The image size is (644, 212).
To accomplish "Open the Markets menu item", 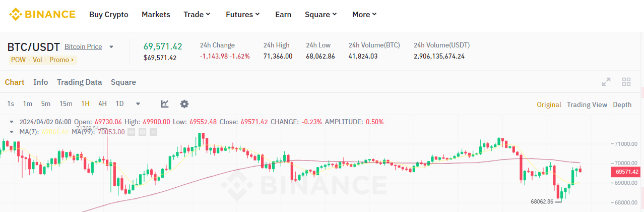I will 156,14.
